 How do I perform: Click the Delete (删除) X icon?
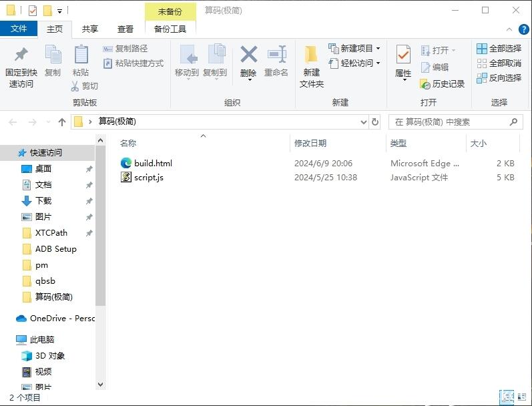249,55
